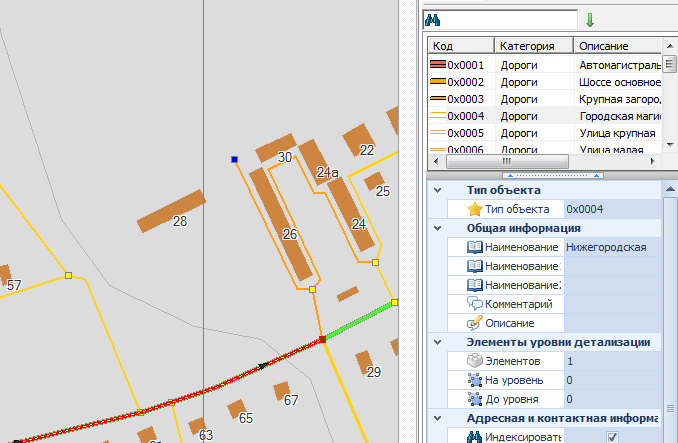Click the blue node on the map
Screen dimensions: 678x443
click(234, 159)
